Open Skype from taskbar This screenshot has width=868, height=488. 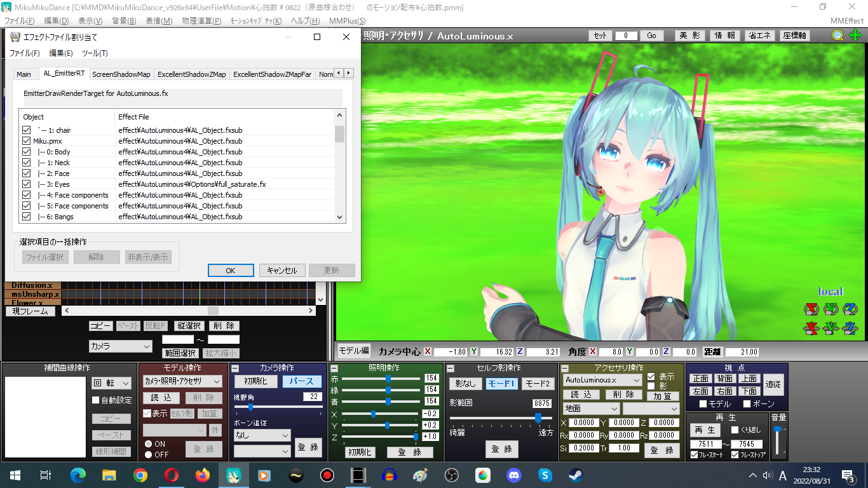[x=545, y=475]
